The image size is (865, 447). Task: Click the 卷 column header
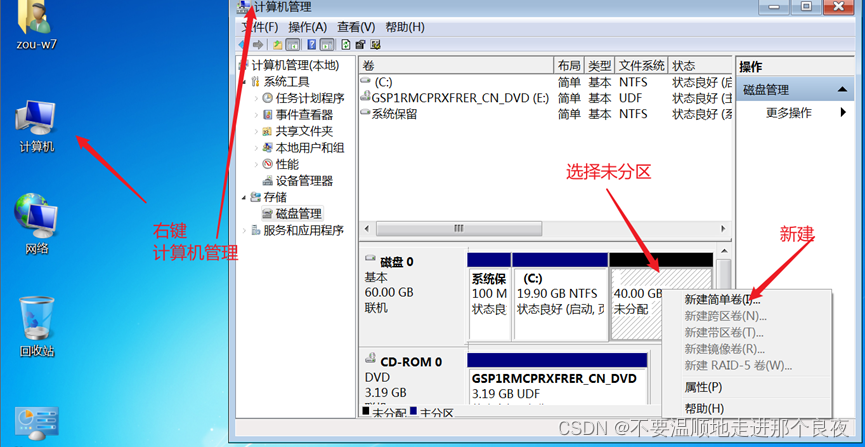pyautogui.click(x=456, y=66)
